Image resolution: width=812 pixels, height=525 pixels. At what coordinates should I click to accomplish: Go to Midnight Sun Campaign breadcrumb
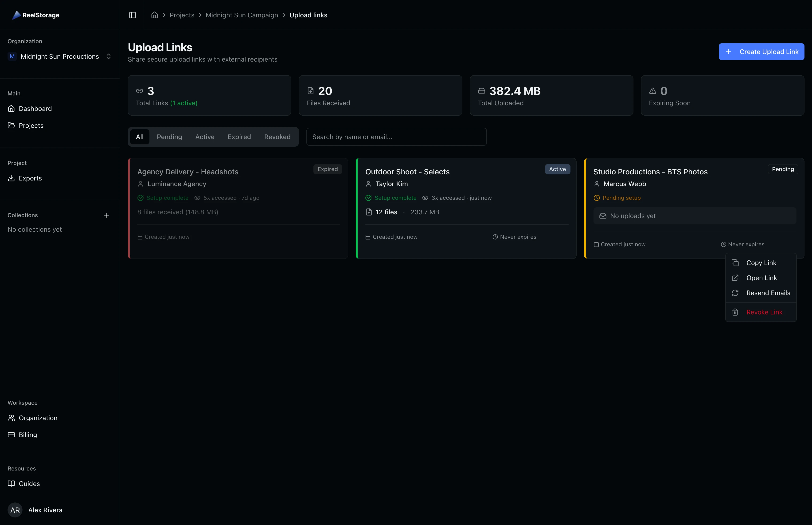(x=242, y=15)
